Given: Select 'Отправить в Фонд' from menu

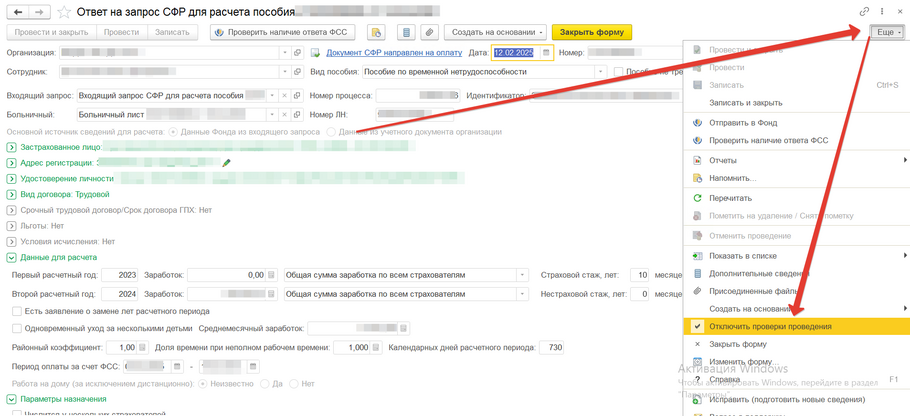Looking at the screenshot, I should coord(742,123).
